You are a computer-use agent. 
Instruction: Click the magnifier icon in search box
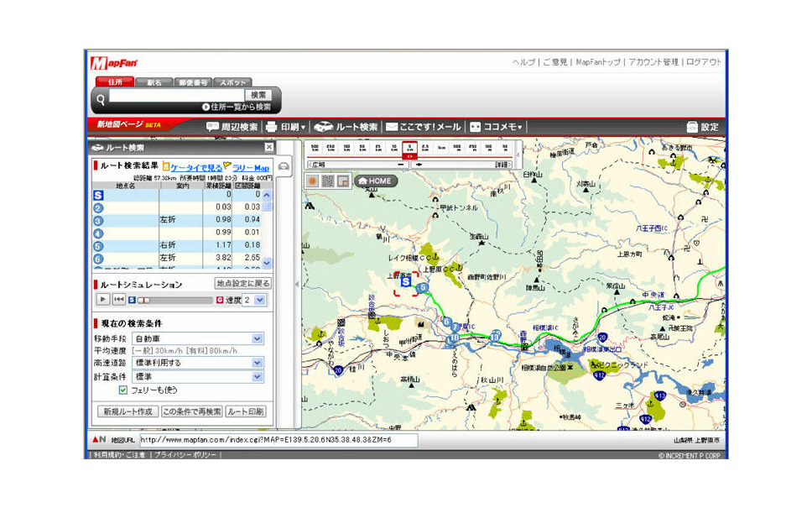pyautogui.click(x=101, y=99)
